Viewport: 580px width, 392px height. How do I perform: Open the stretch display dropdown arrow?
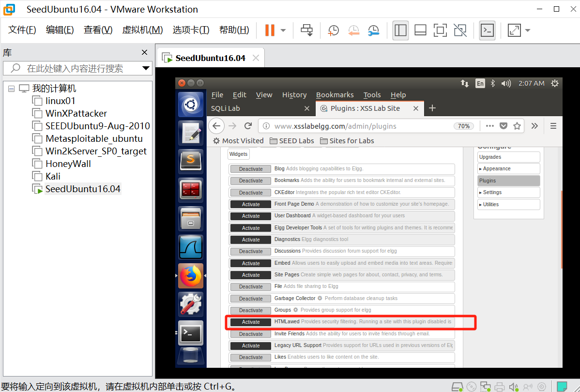(x=528, y=30)
